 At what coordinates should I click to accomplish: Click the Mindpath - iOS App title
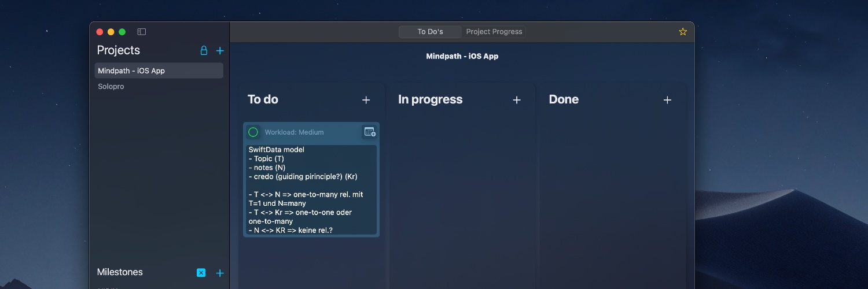[x=462, y=56]
